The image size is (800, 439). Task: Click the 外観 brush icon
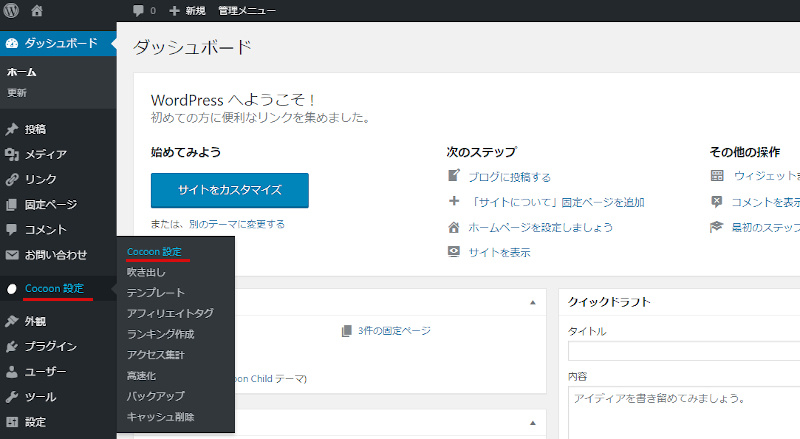pyautogui.click(x=12, y=321)
